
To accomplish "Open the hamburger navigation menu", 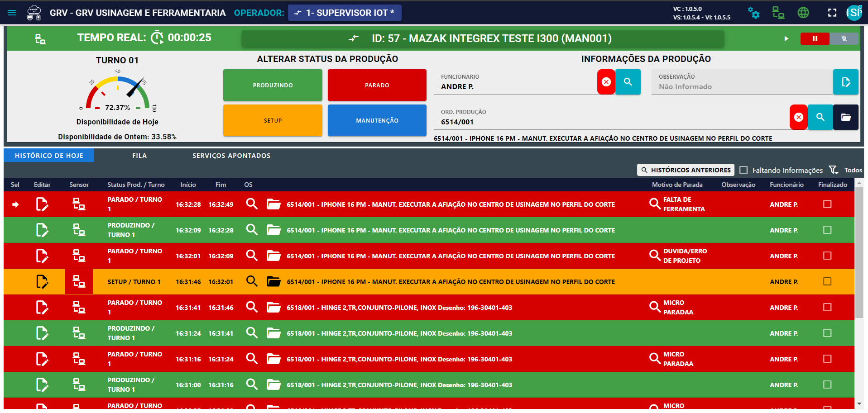I will [x=12, y=13].
